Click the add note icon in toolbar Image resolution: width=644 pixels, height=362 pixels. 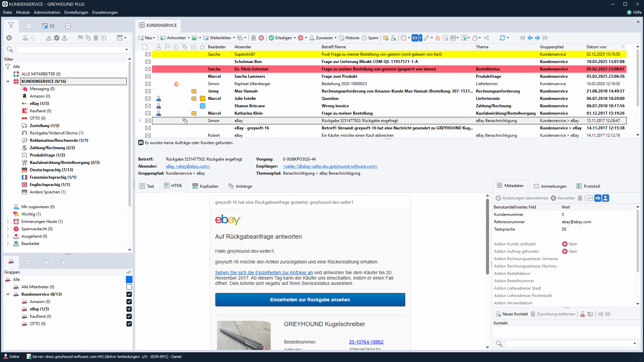pyautogui.click(x=386, y=38)
